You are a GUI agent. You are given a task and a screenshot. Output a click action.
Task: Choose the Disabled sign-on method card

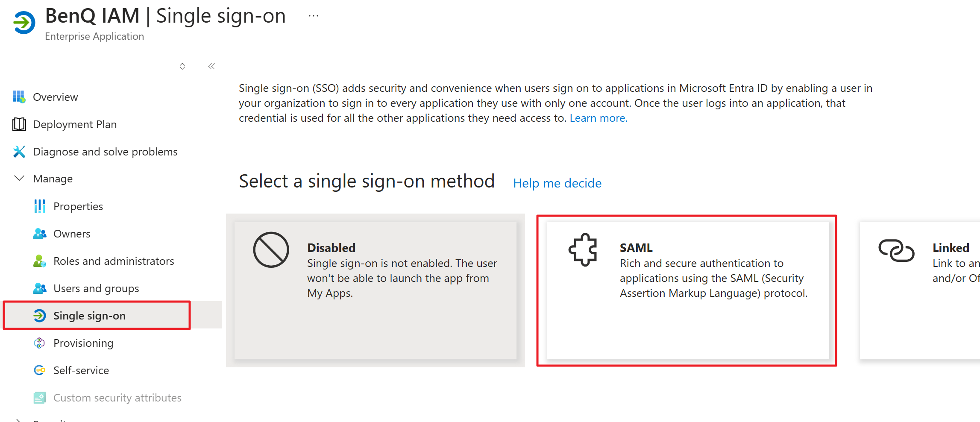[375, 290]
